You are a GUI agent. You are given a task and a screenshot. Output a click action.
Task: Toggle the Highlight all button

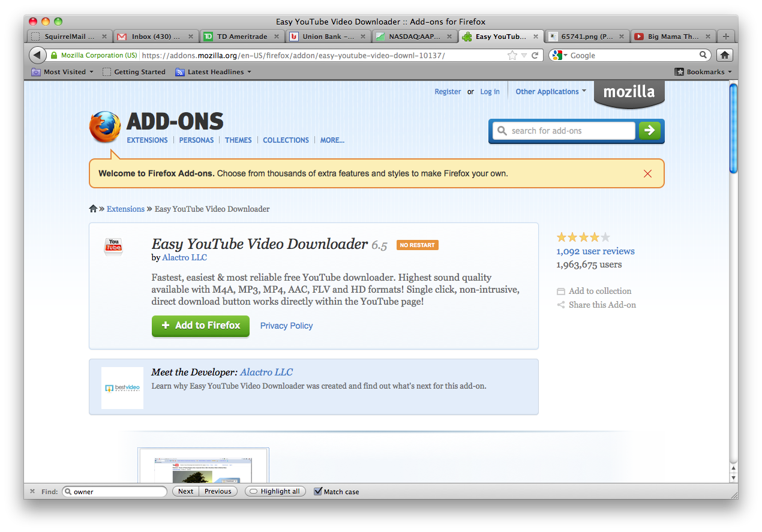[x=275, y=491]
